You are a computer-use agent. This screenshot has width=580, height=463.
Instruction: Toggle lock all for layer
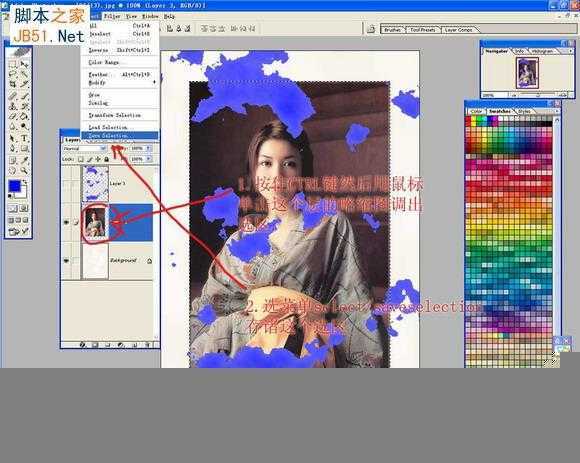[107, 159]
